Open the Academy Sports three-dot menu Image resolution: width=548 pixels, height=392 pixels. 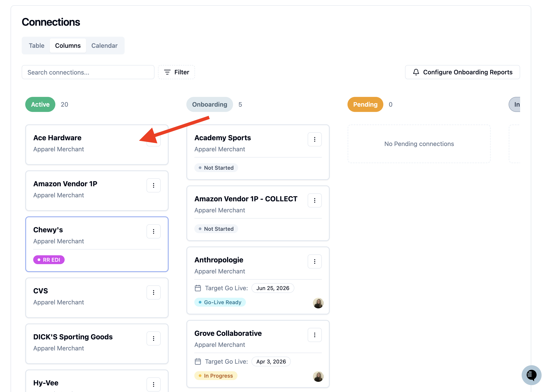coord(315,139)
